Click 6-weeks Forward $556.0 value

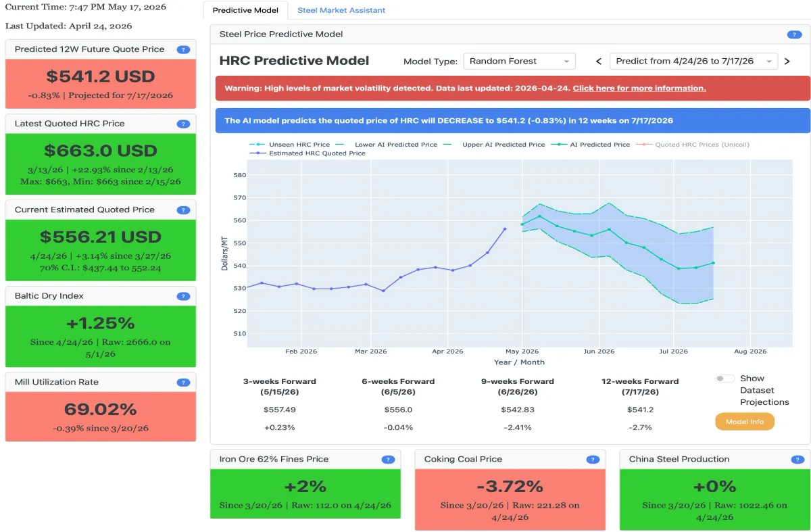[398, 410]
